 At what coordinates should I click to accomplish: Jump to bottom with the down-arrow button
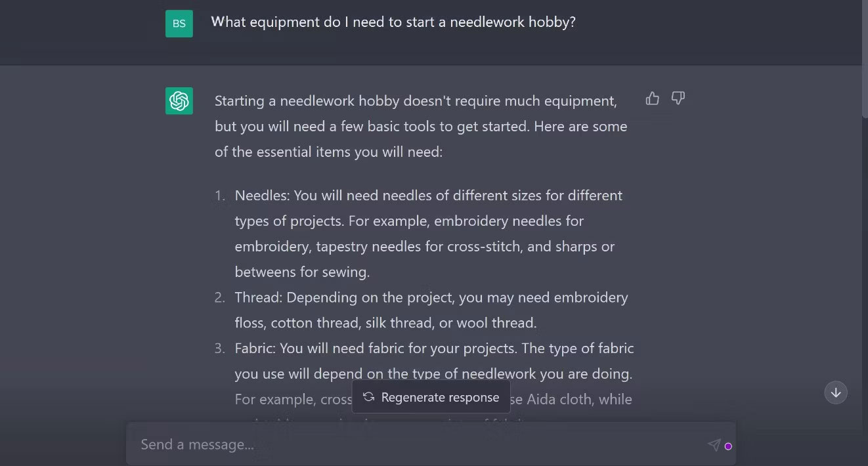(836, 392)
